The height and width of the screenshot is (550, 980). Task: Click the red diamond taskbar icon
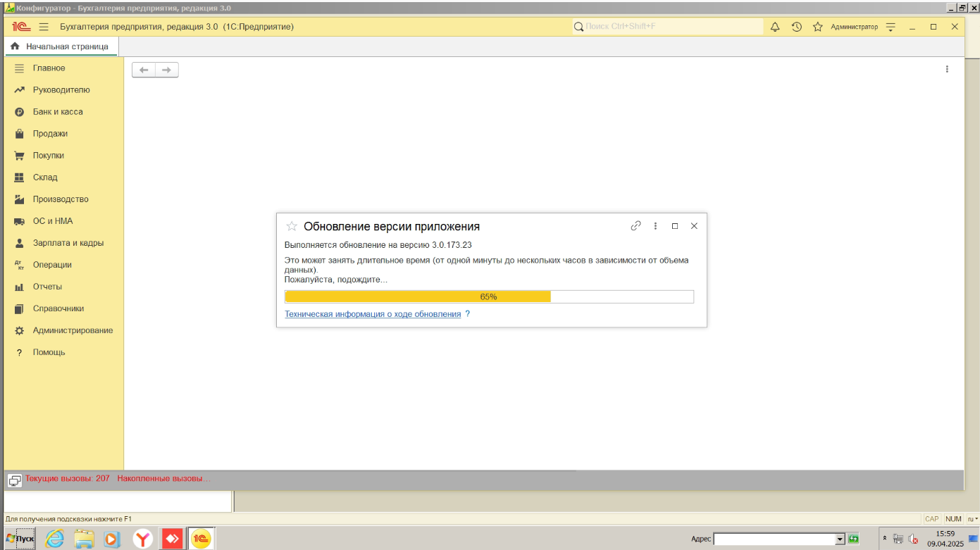coord(173,539)
